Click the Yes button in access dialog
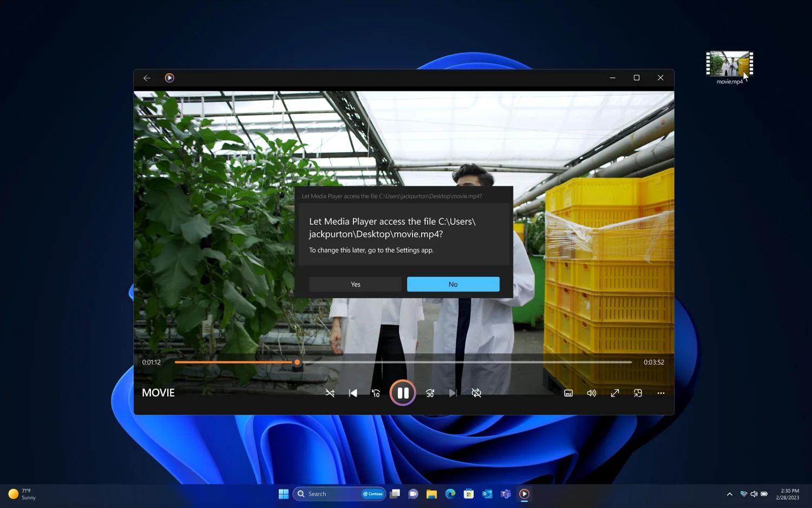The image size is (812, 508). 355,284
